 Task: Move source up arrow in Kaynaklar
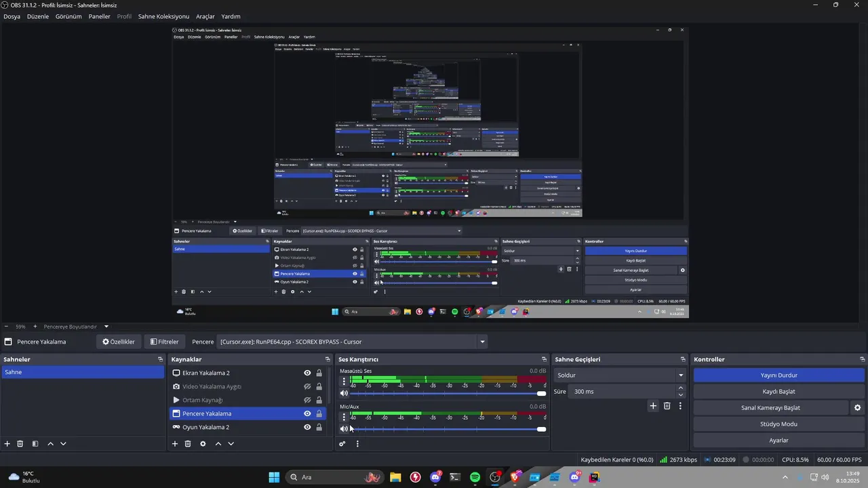[x=218, y=444]
